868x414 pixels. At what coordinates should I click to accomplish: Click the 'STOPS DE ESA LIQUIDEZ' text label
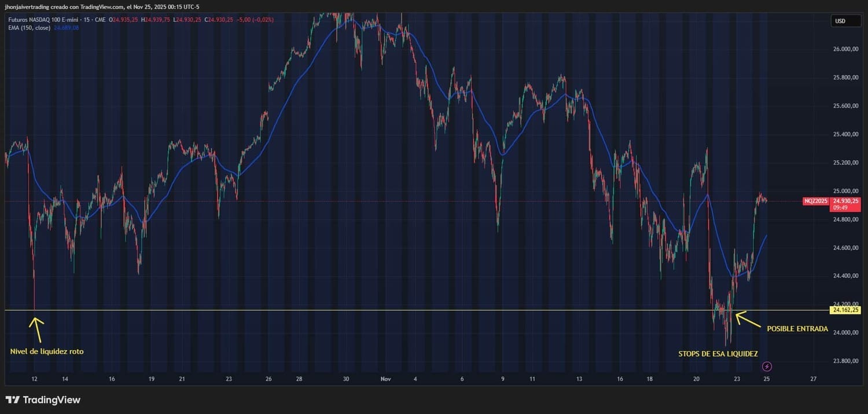point(718,354)
